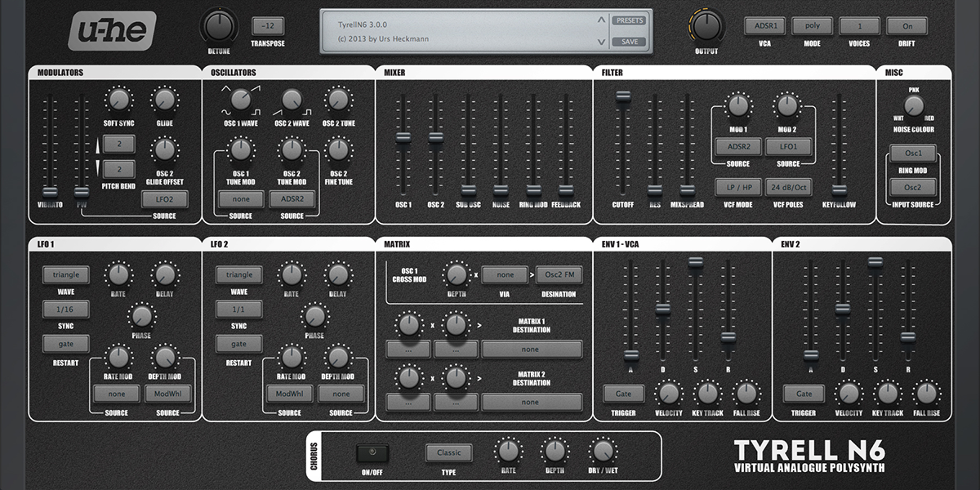The width and height of the screenshot is (980, 490).
Task: Click the Osc 1 Wave knob
Action: 240,100
